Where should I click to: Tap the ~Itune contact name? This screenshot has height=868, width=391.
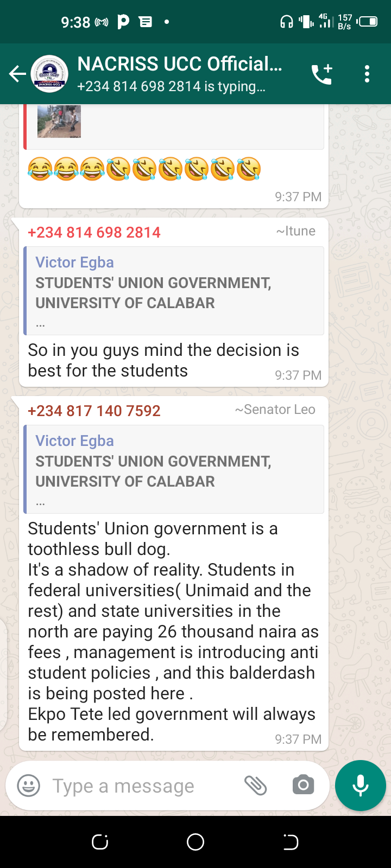295,231
